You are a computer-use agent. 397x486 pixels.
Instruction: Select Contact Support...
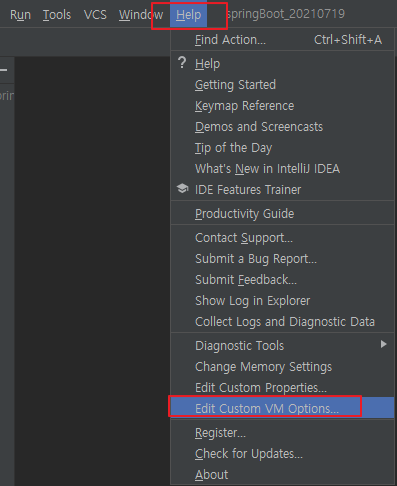pos(282,238)
